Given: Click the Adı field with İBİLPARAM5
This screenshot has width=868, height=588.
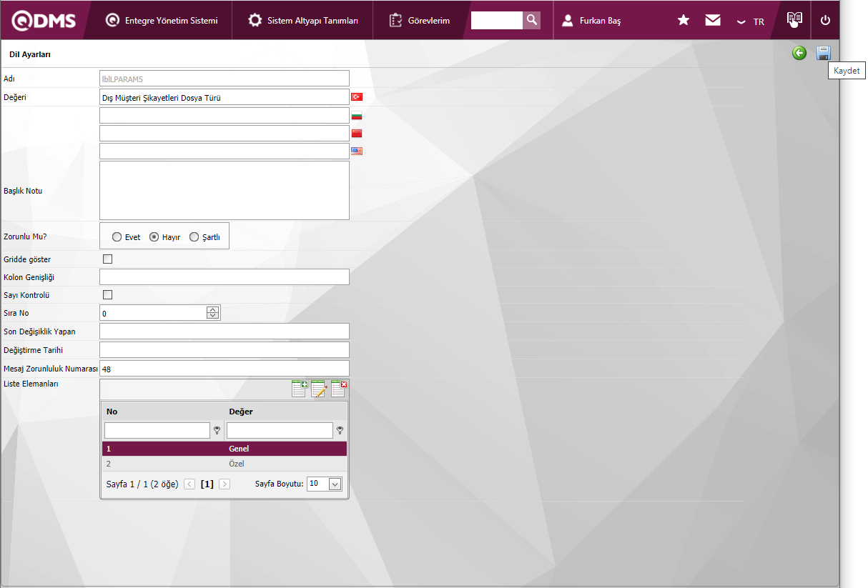Looking at the screenshot, I should pyautogui.click(x=225, y=79).
